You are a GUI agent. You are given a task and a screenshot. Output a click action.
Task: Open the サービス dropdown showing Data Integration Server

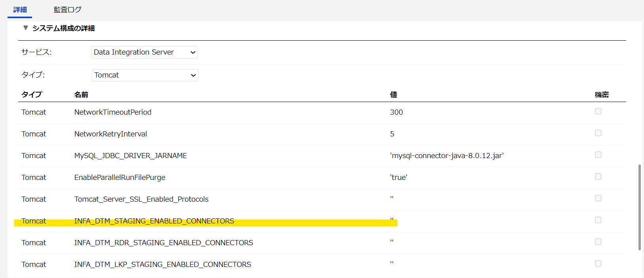point(145,52)
